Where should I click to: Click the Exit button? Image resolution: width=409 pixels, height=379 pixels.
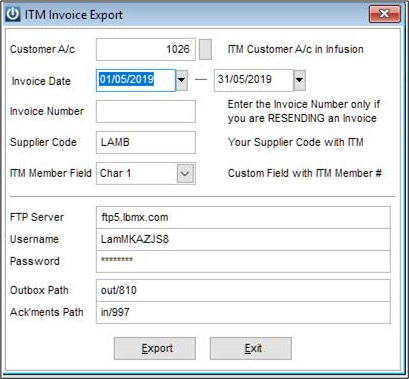point(251,348)
